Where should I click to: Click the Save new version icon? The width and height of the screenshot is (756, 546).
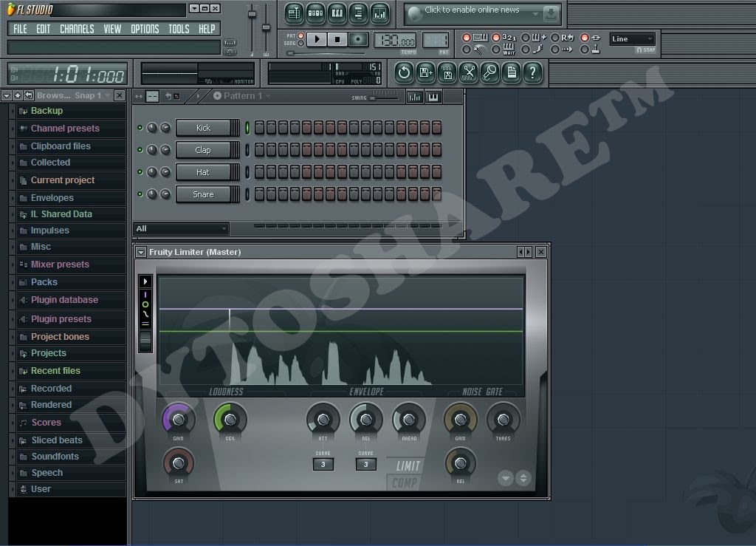426,73
